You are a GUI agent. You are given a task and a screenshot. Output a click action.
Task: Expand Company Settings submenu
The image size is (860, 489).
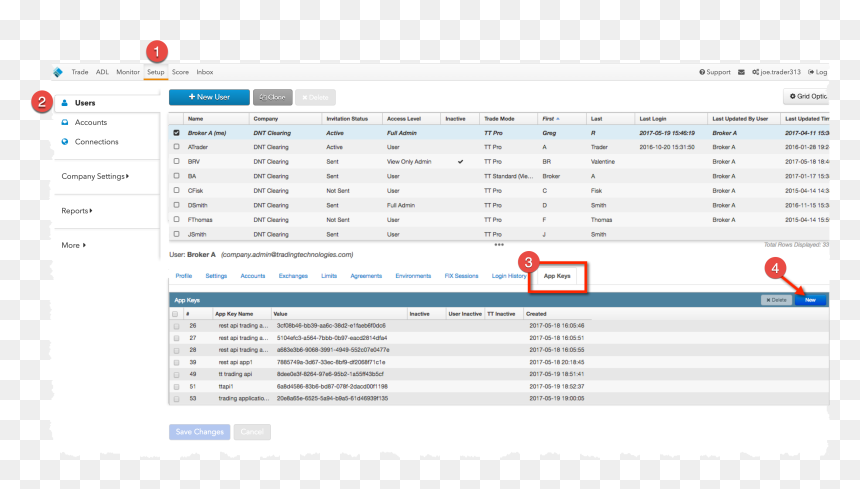(95, 176)
